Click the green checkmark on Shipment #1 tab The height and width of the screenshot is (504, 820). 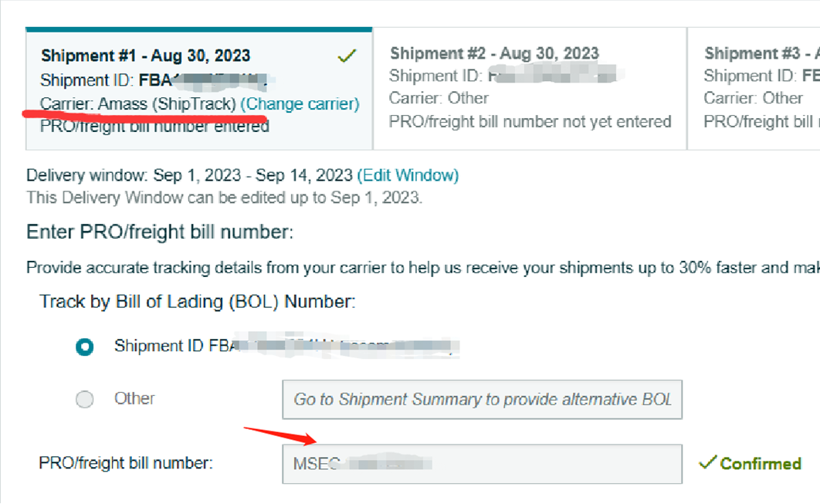[347, 56]
